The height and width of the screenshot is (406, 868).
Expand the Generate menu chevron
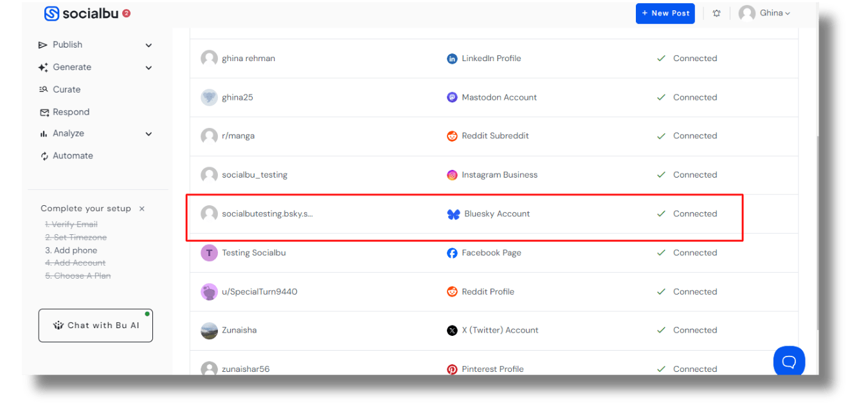pyautogui.click(x=149, y=68)
